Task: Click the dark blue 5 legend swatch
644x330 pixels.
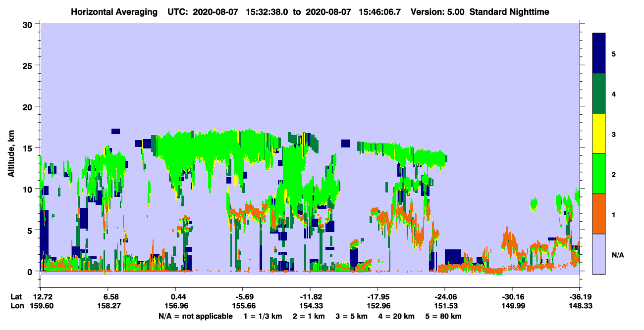Action: coord(599,53)
